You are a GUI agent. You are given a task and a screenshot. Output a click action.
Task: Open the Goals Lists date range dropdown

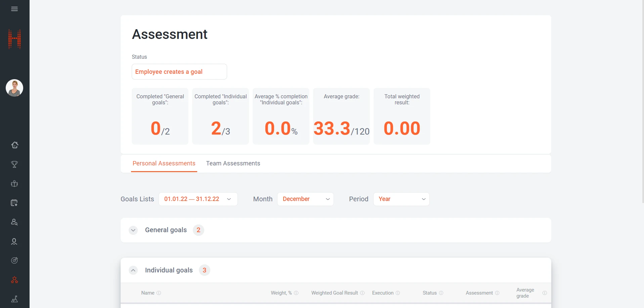coord(198,199)
